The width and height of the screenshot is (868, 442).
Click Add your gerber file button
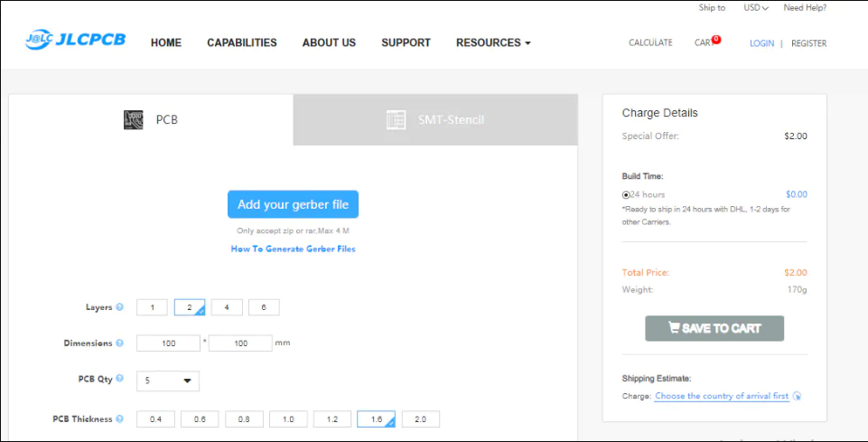(293, 204)
